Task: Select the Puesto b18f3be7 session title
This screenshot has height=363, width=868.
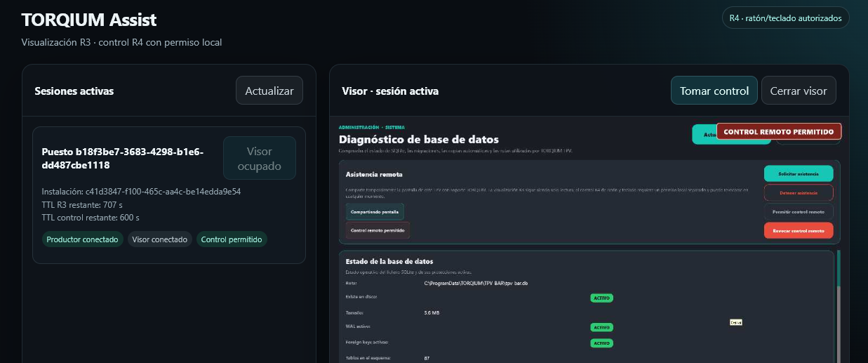Action: coord(123,158)
